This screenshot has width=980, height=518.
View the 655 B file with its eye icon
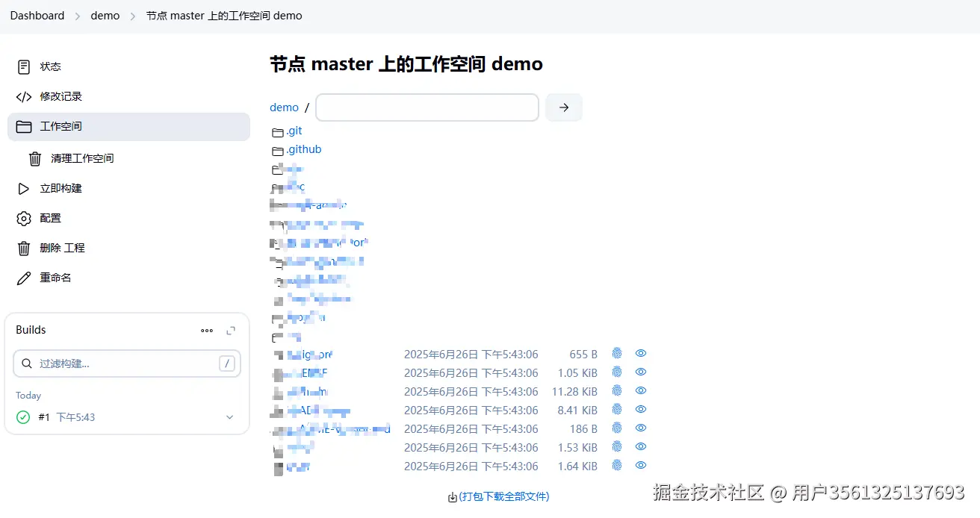coord(640,353)
